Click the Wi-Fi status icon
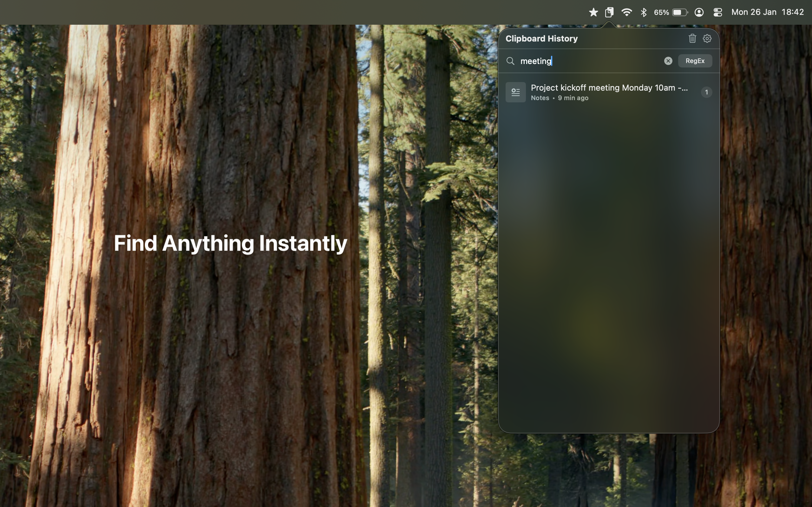 (x=626, y=12)
